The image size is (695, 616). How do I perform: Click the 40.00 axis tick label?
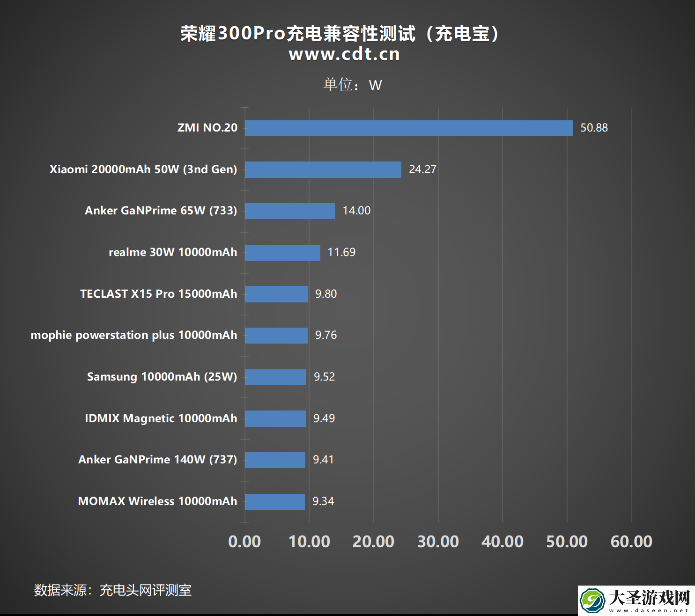[x=503, y=542]
